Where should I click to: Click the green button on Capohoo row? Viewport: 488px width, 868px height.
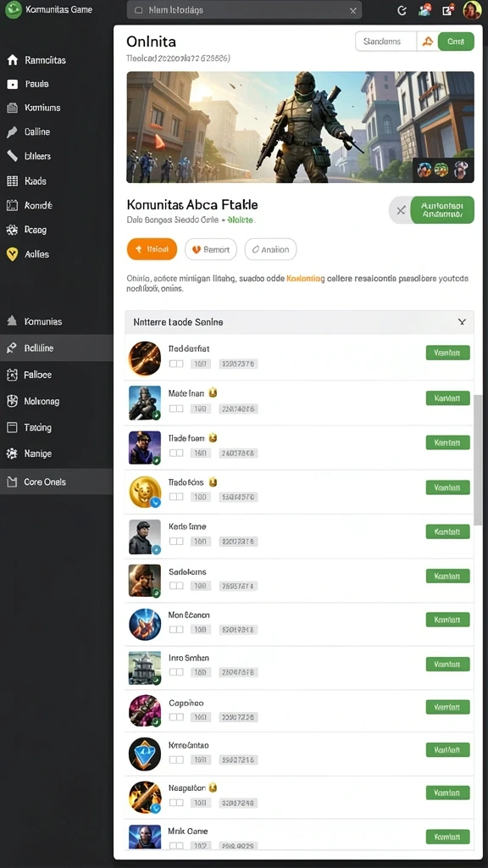447,707
